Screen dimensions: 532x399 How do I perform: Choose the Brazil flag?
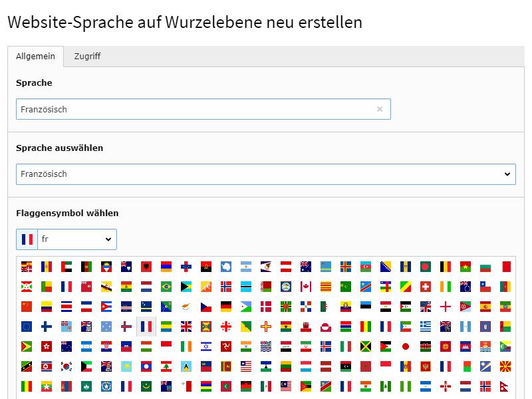(166, 287)
